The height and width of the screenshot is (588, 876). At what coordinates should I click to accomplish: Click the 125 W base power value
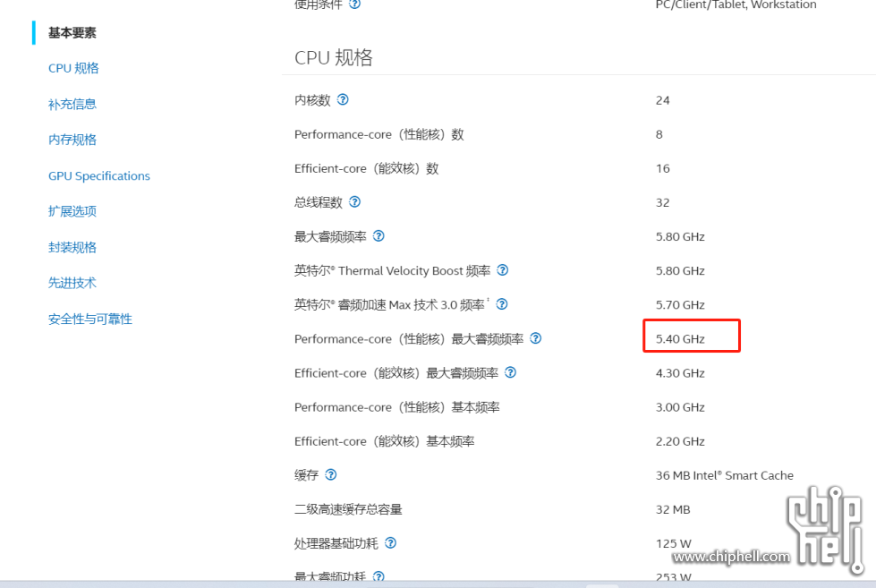(674, 544)
